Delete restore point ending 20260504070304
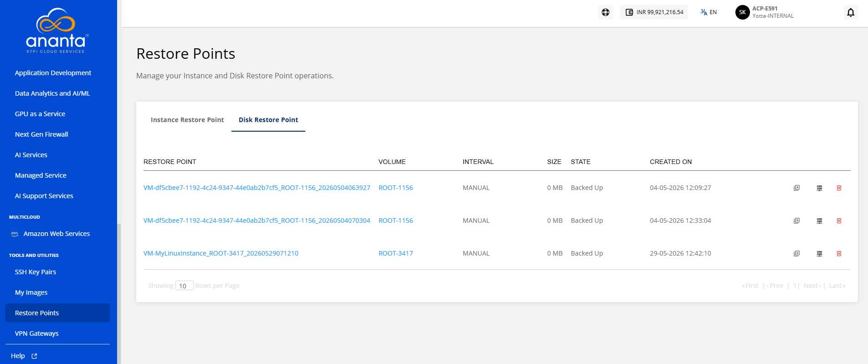 [839, 221]
